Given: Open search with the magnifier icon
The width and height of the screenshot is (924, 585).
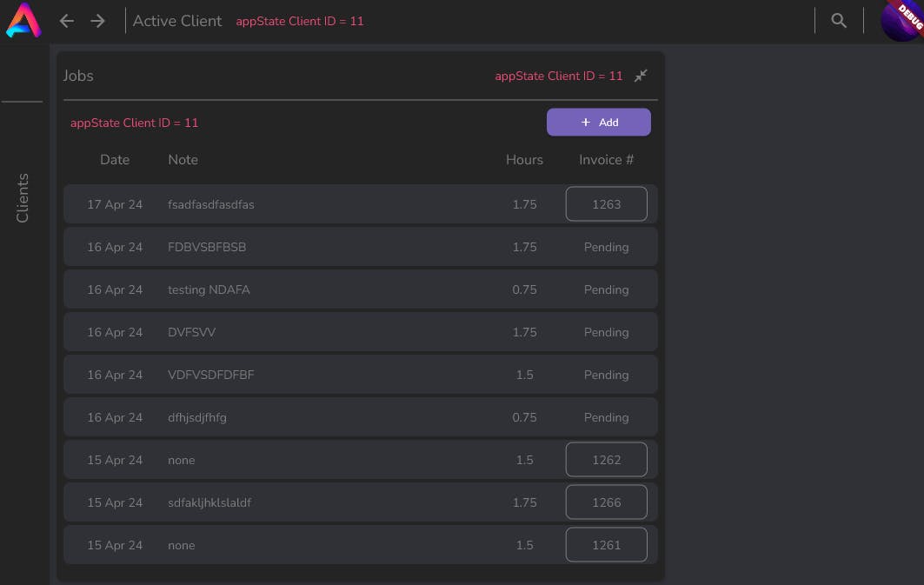Looking at the screenshot, I should tap(839, 21).
